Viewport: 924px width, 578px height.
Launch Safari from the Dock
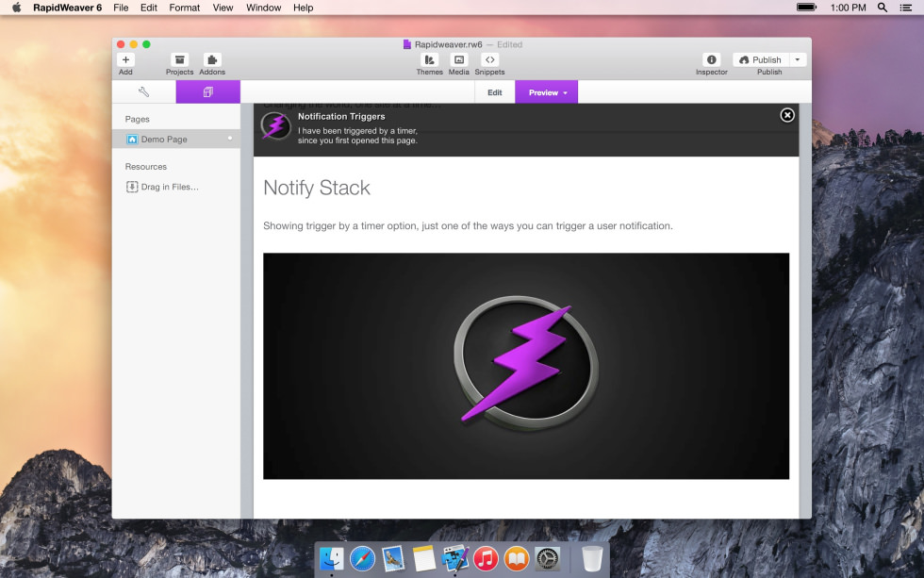[x=362, y=558]
